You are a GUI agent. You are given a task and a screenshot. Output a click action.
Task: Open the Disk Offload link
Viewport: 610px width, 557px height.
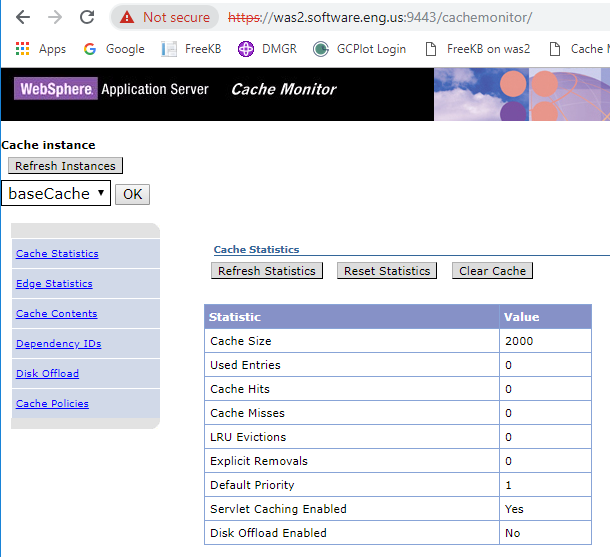click(47, 373)
